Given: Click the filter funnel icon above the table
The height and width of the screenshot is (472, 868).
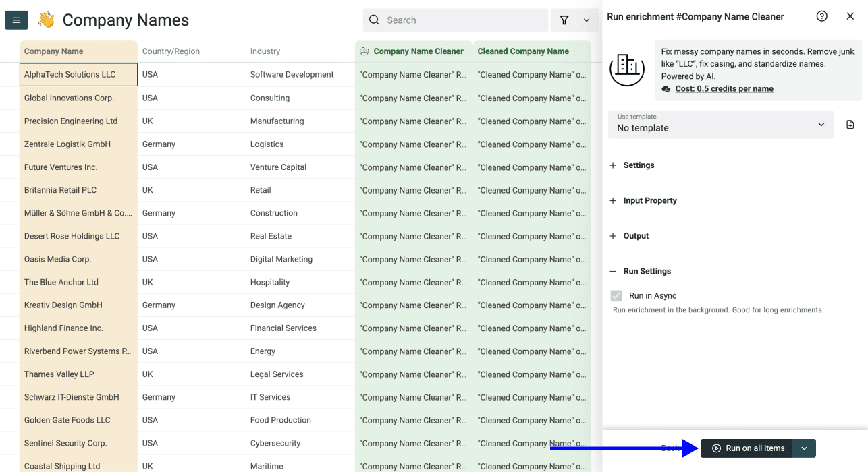Looking at the screenshot, I should coord(564,20).
